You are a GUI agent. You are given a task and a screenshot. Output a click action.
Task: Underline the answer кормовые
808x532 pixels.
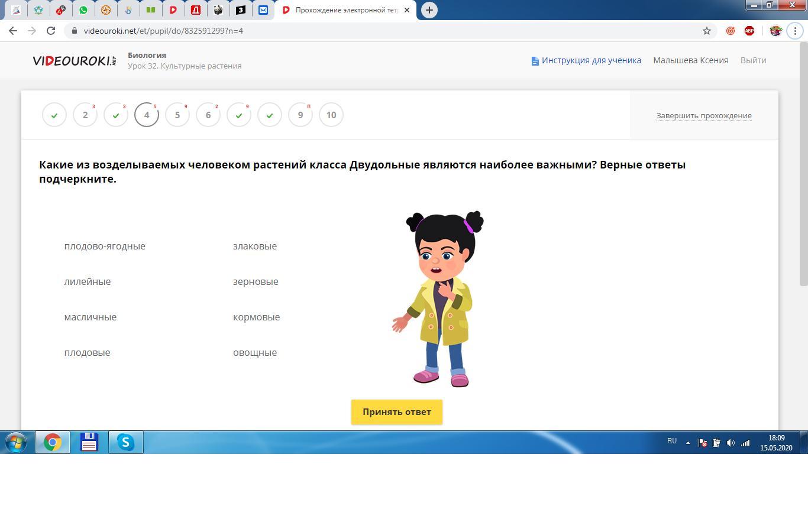(x=256, y=317)
